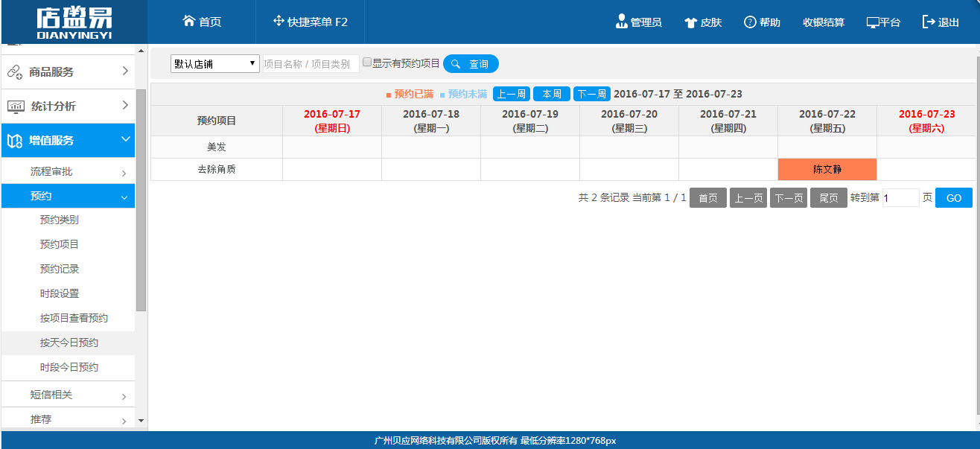Click the orange 陈文静 booking cell
Viewport: 980px width, 449px height.
[827, 169]
